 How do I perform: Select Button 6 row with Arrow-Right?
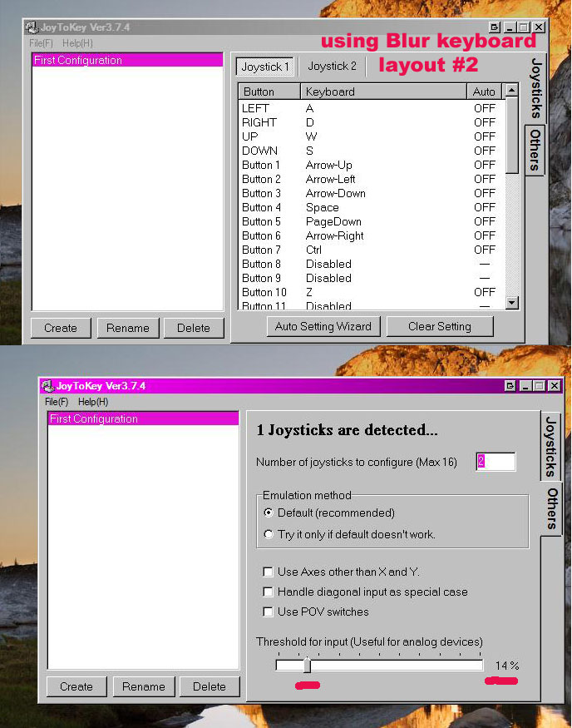(x=371, y=235)
